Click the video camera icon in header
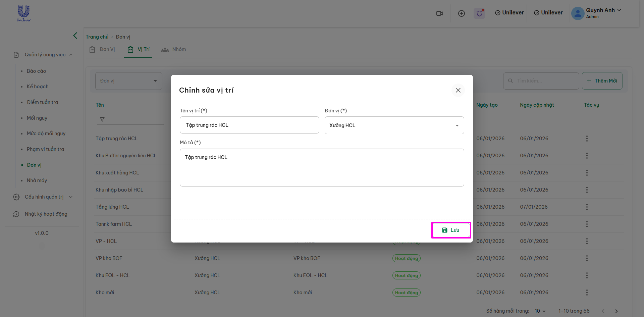Image resolution: width=644 pixels, height=317 pixels. (x=439, y=13)
